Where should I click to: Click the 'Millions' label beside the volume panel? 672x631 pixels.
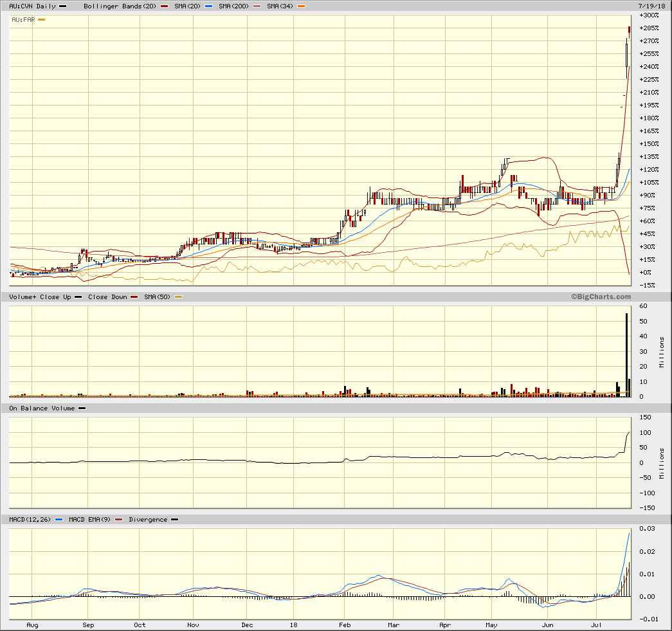pyautogui.click(x=662, y=352)
